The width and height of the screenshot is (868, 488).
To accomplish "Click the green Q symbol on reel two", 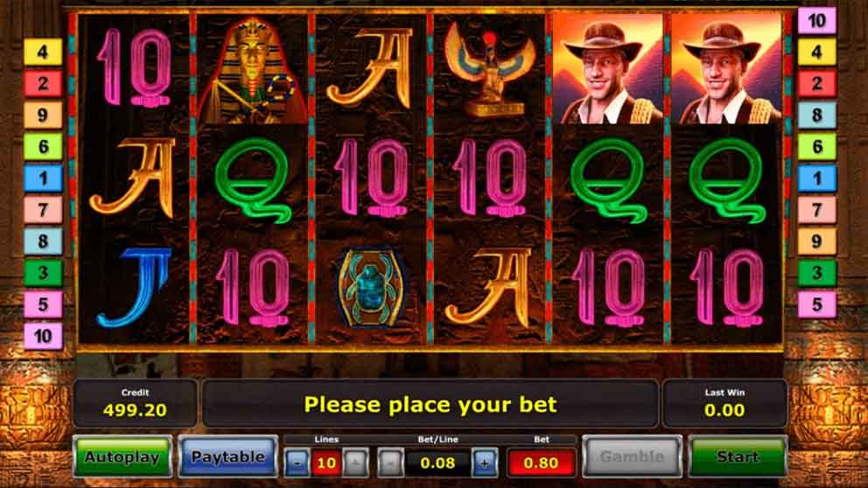I will tap(252, 180).
